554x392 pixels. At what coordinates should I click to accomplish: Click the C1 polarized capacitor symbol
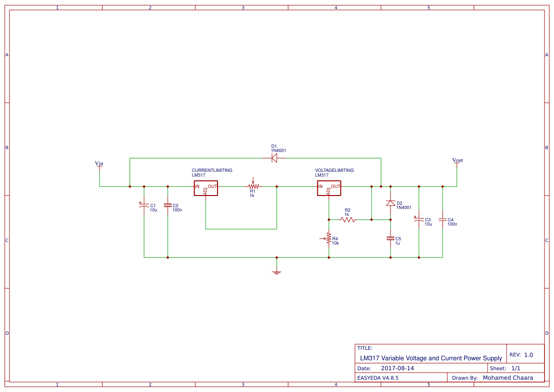[x=144, y=205]
